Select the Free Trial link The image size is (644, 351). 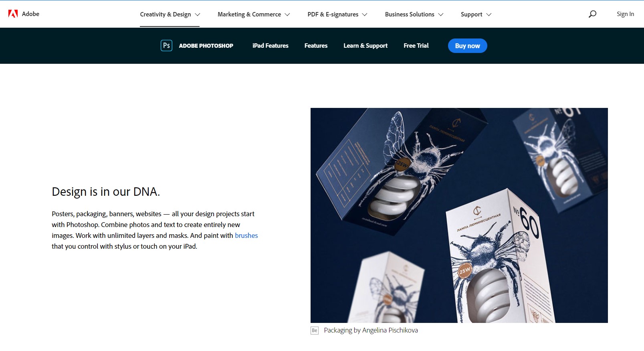coord(416,46)
